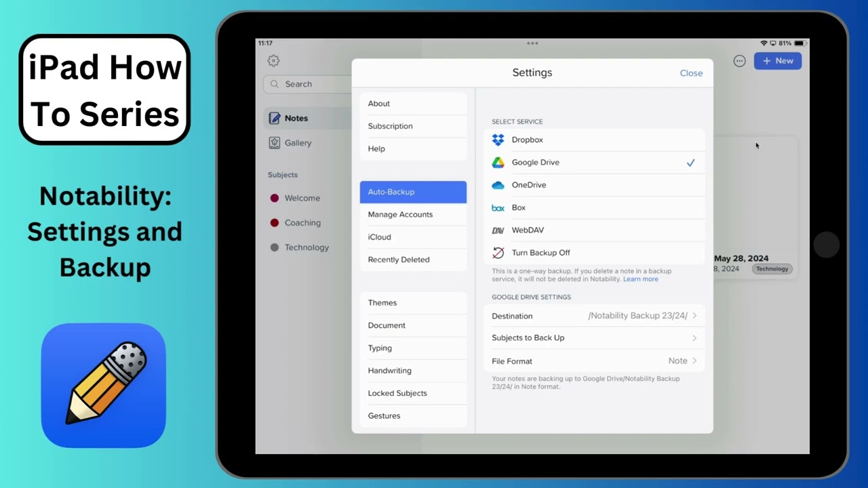Click the Gallery icon in sidebar
868x488 pixels.
[275, 143]
